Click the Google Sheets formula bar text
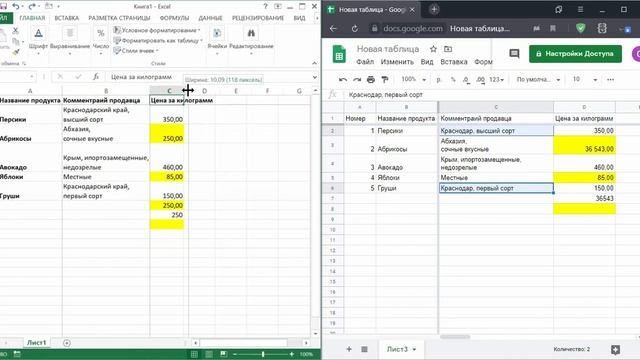The width and height of the screenshot is (640, 360). (x=386, y=95)
